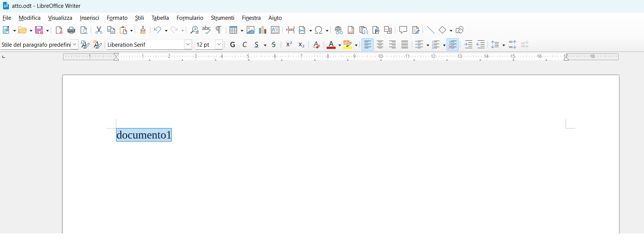Expand paragraph style dropdown
Viewport: 644px width, 242px height.
(75, 44)
